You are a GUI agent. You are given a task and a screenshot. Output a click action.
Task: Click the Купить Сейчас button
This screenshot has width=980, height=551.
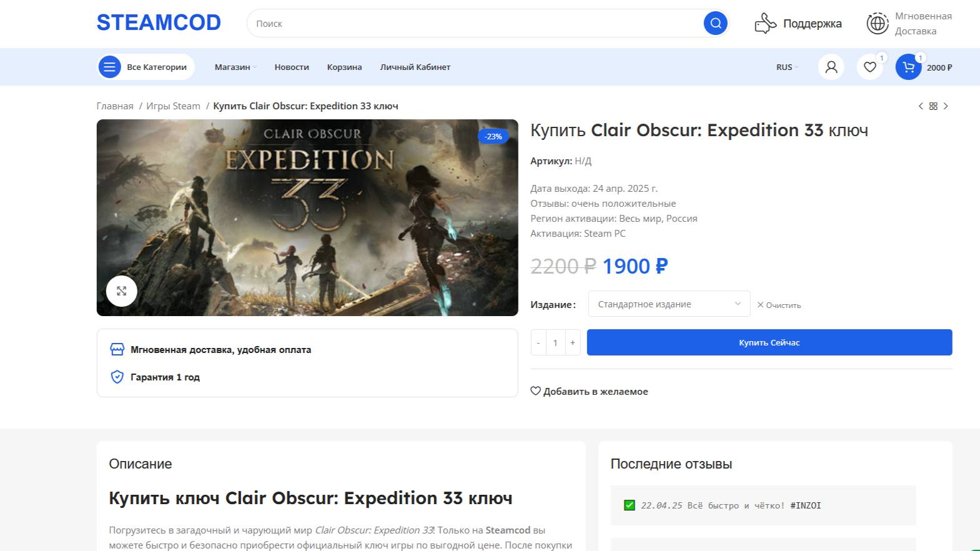point(770,342)
